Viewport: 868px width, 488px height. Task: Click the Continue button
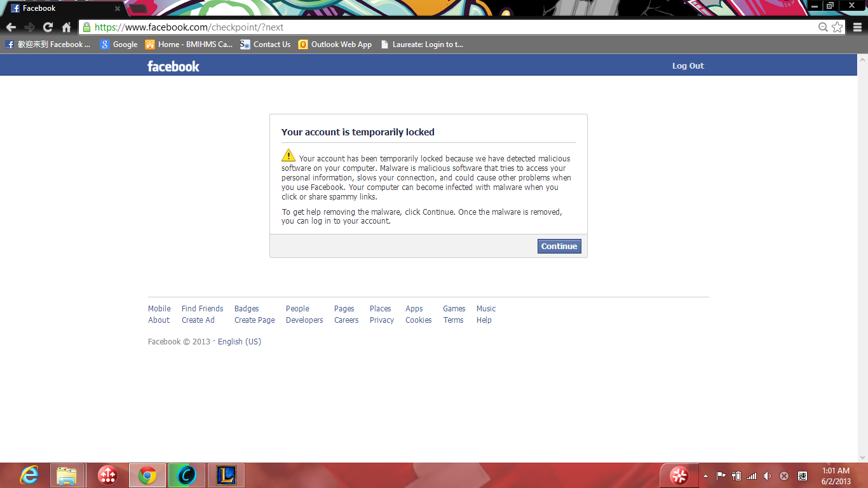coord(559,247)
